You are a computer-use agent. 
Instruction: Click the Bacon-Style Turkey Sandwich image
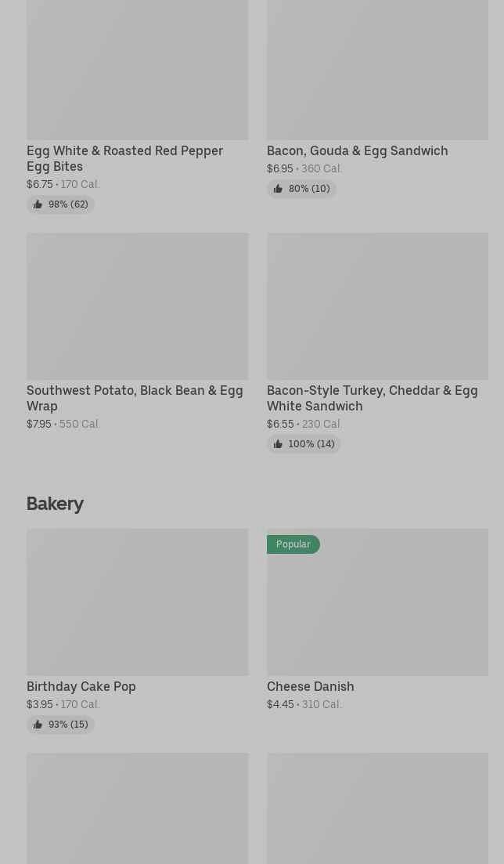377,305
